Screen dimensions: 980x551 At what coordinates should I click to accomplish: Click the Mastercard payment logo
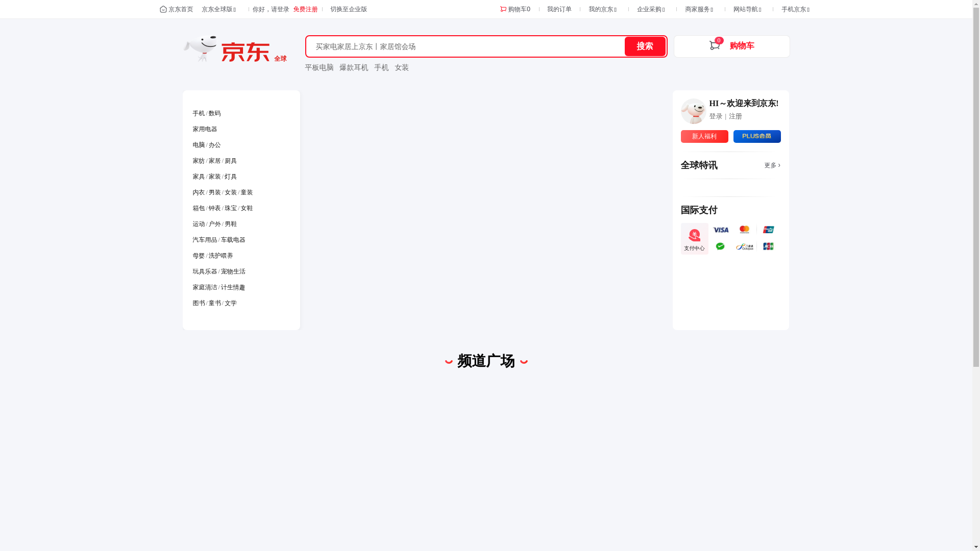(744, 230)
